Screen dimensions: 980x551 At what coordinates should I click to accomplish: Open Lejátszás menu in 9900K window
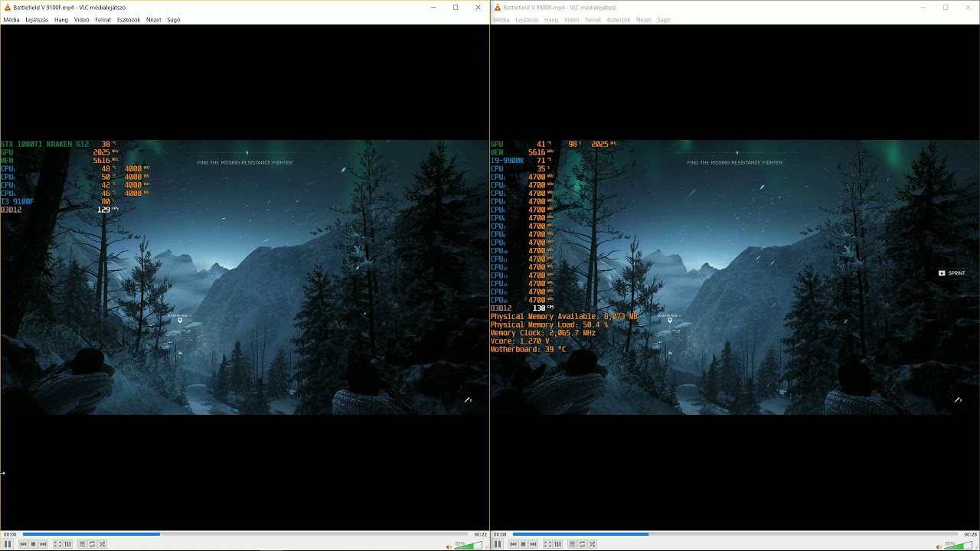point(527,20)
